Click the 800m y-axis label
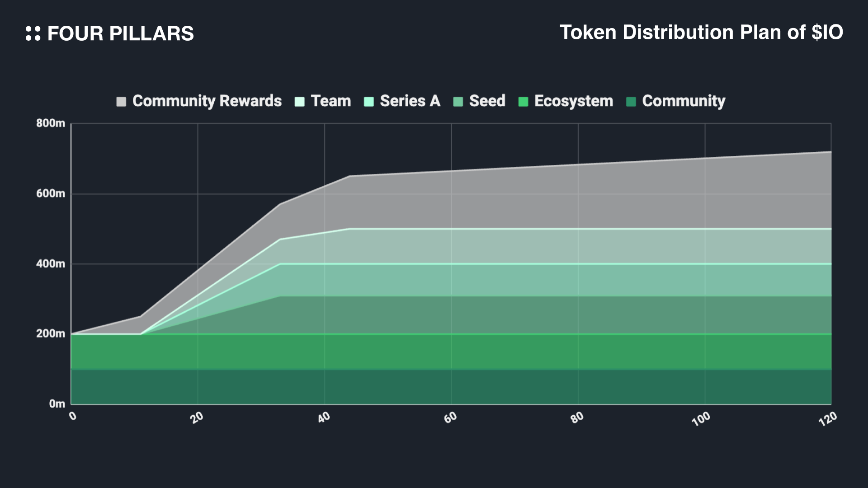This screenshot has width=868, height=488. pos(51,123)
